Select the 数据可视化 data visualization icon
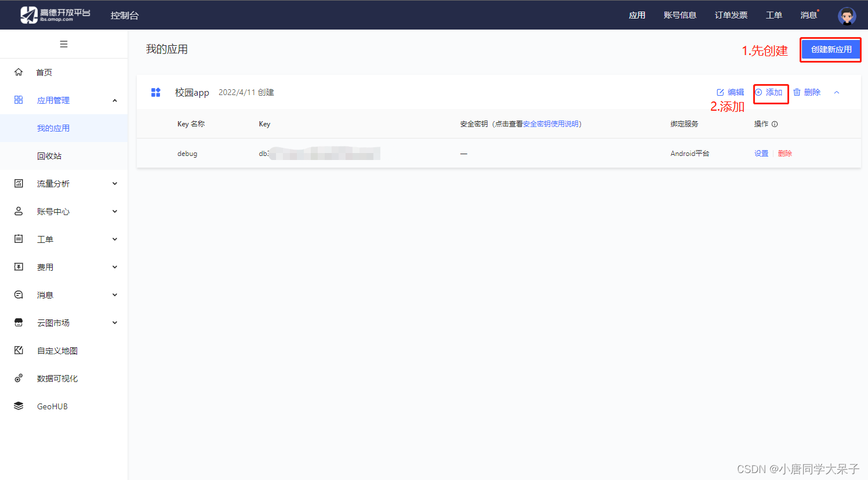The width and height of the screenshot is (868, 480). [x=19, y=378]
